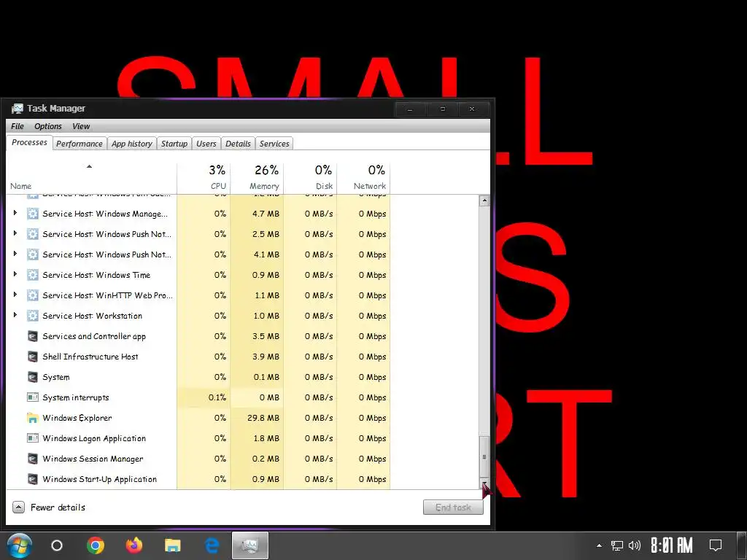
Task: Click the Task Manager title bar icon
Action: [18, 109]
